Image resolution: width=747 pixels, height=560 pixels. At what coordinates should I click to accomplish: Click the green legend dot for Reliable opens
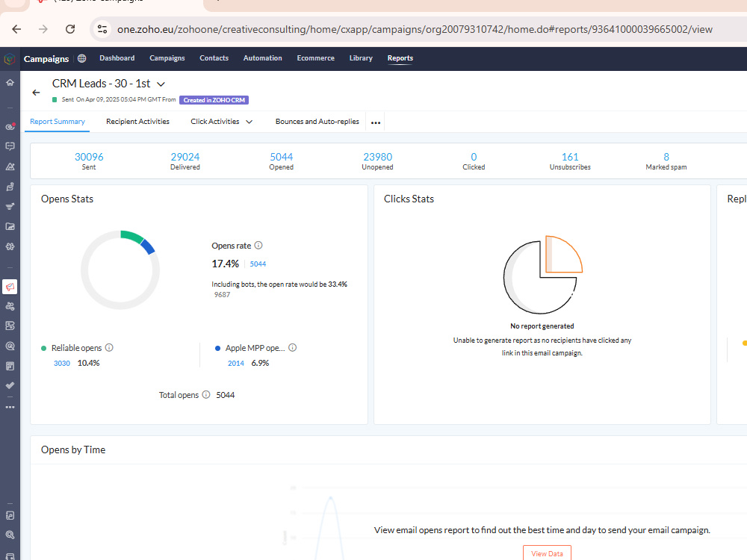[x=44, y=348]
